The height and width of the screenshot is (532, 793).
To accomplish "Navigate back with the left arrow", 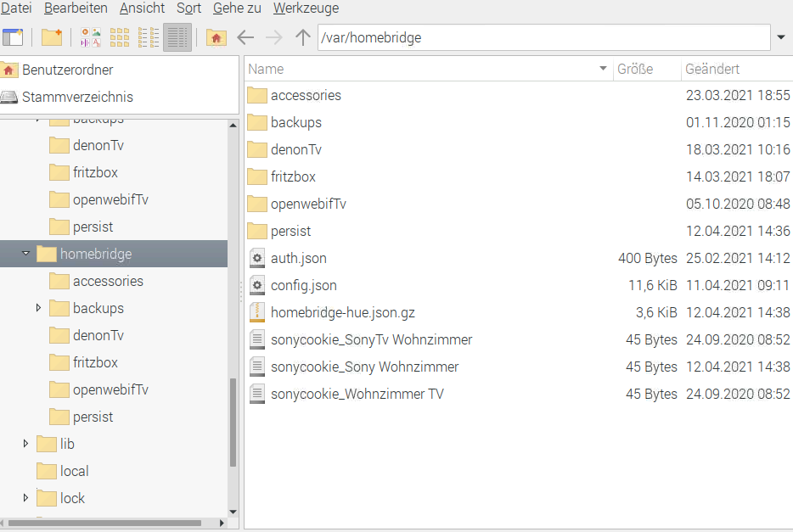I will 245,37.
